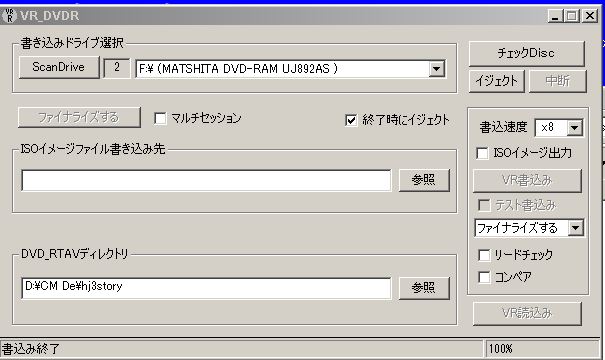Open the ファイナライズする finalize option dropdown

click(x=575, y=228)
